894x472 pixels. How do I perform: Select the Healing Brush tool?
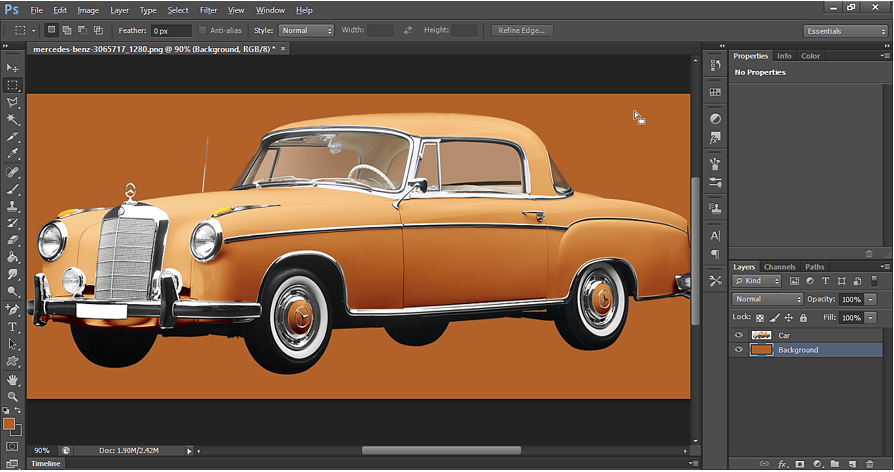coord(12,172)
